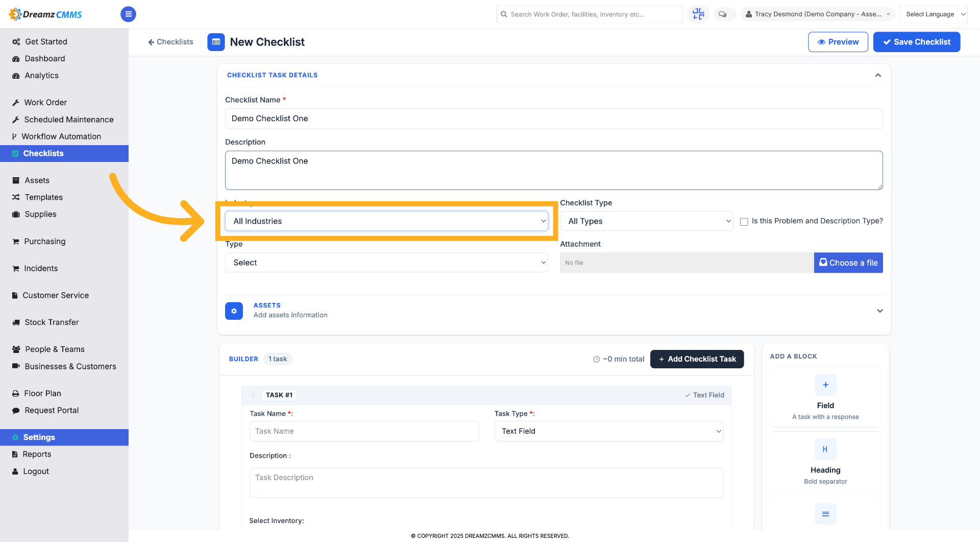Go to Work Order in sidebar
This screenshot has width=980, height=542.
click(x=45, y=102)
